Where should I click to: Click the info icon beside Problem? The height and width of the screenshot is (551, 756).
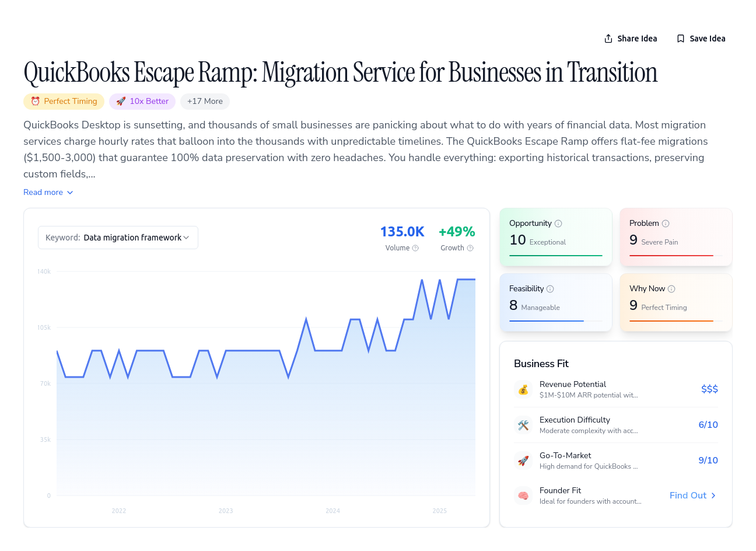point(666,224)
